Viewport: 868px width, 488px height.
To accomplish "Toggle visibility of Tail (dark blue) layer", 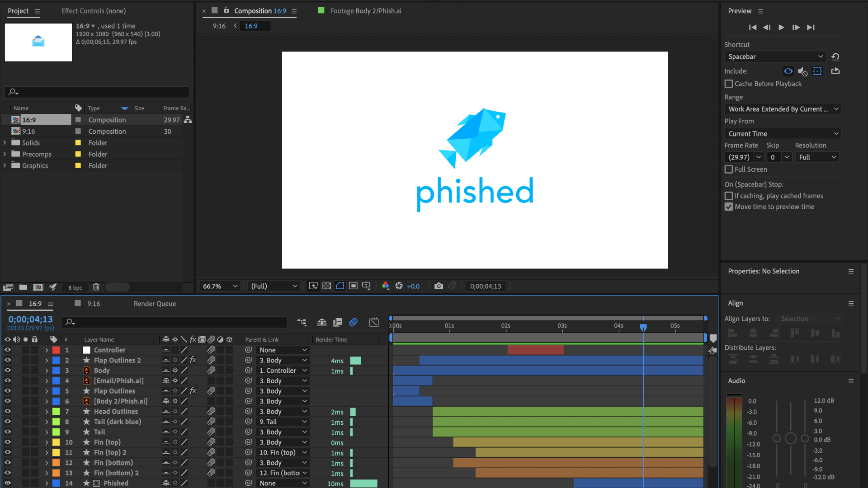I will [x=7, y=422].
